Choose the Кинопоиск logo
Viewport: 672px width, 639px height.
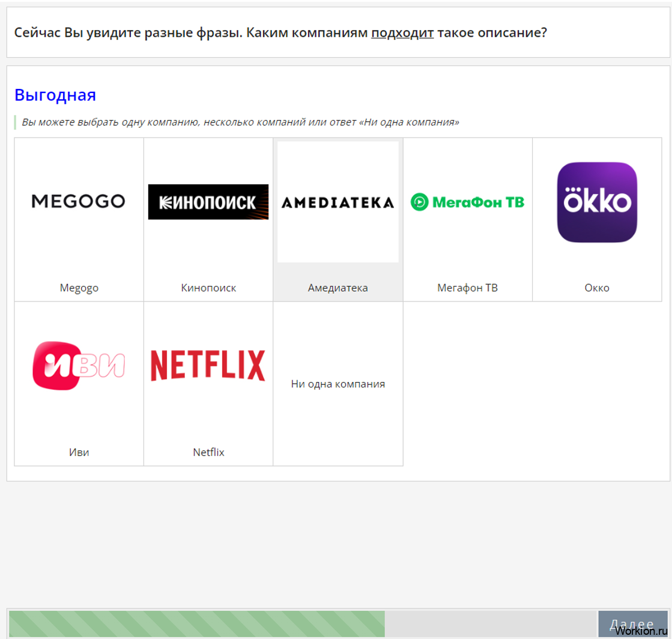click(x=208, y=202)
